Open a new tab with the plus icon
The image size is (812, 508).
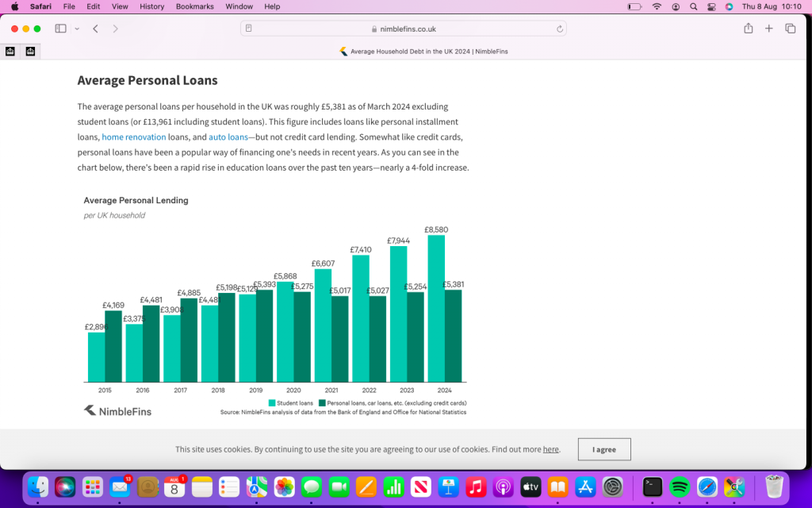coord(768,29)
